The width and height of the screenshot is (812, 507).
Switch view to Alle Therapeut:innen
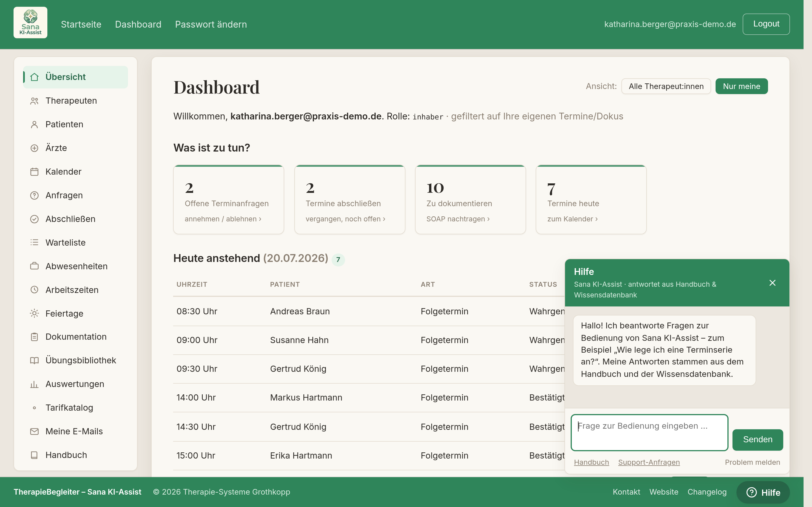tap(666, 86)
